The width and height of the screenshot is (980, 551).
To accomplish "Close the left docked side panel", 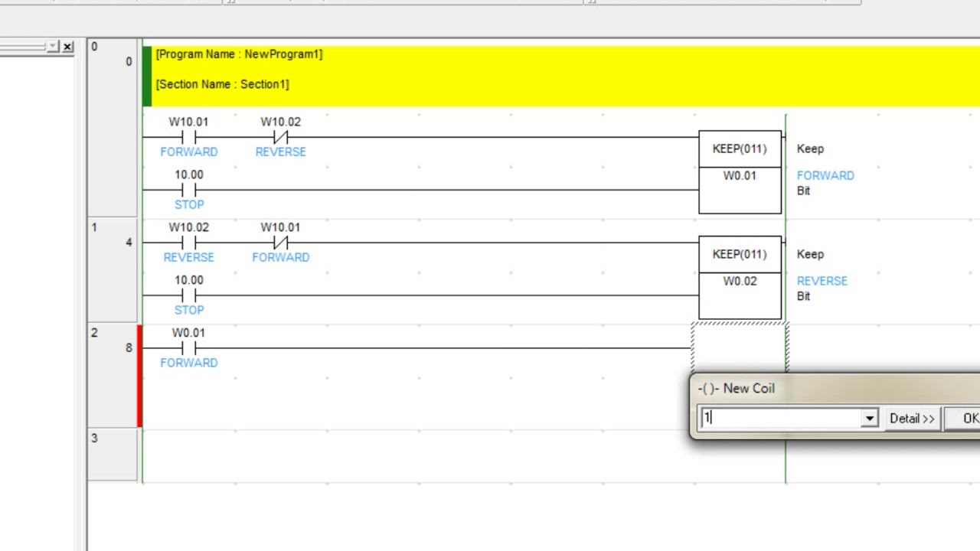I will 67,47.
